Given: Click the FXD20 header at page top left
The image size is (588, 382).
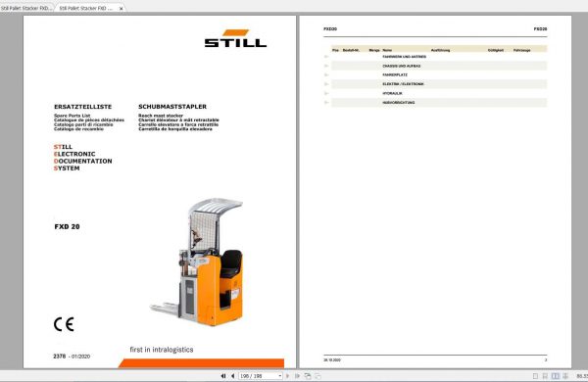Looking at the screenshot, I should (x=330, y=28).
